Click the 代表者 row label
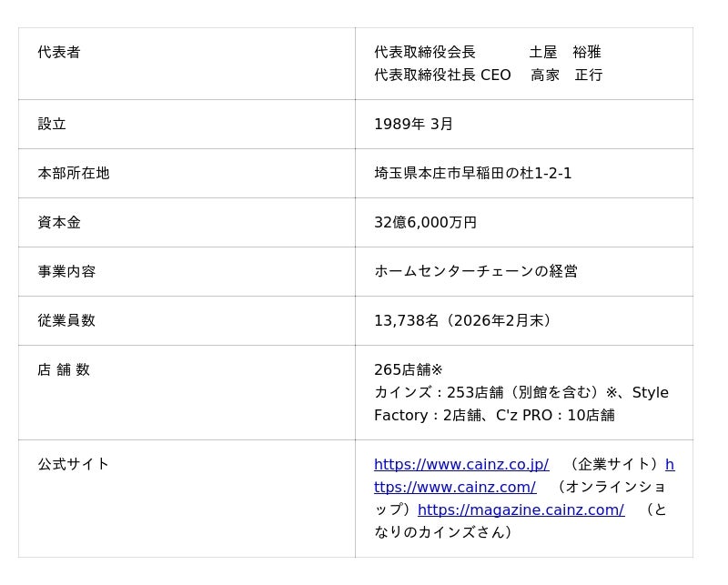728x585 pixels. coord(59,53)
